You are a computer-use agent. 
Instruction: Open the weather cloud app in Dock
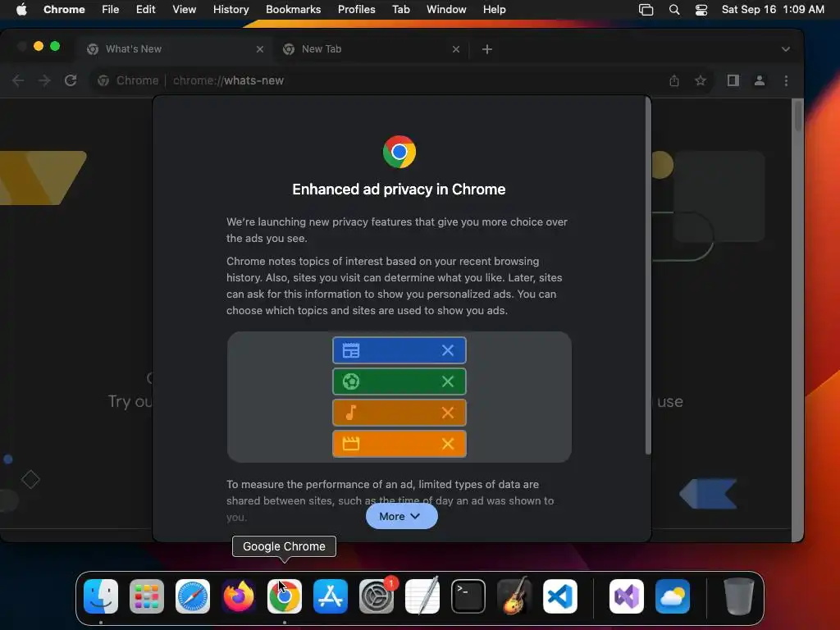[673, 596]
